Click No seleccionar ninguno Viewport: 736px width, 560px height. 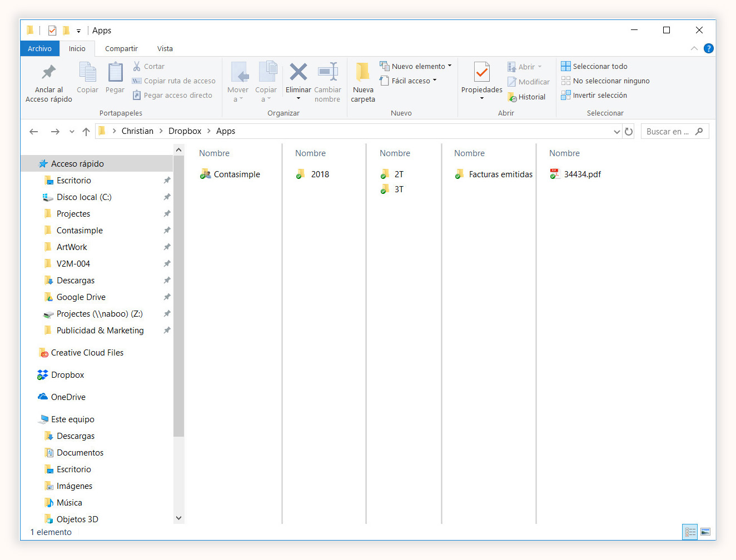[x=605, y=81]
